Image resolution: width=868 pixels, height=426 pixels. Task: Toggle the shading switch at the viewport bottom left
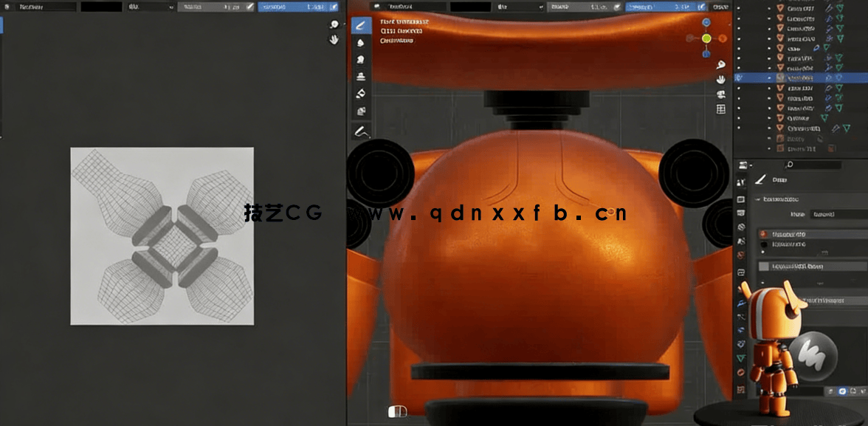396,410
